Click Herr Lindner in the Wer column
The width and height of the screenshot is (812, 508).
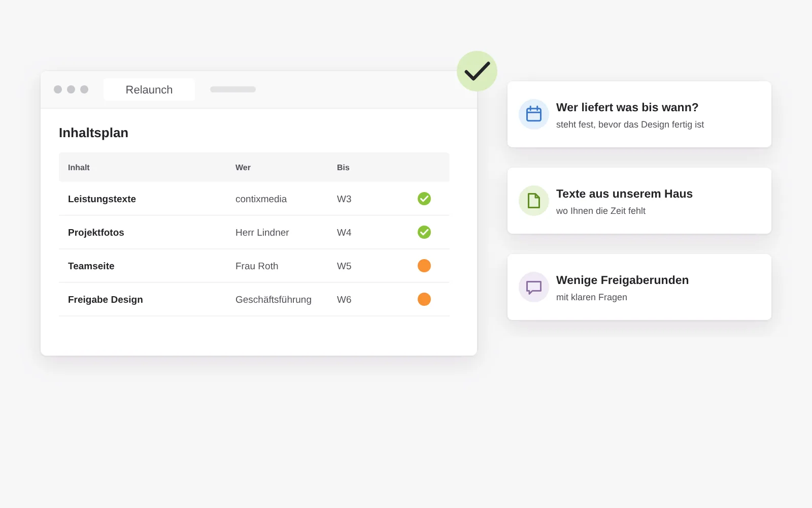tap(262, 233)
